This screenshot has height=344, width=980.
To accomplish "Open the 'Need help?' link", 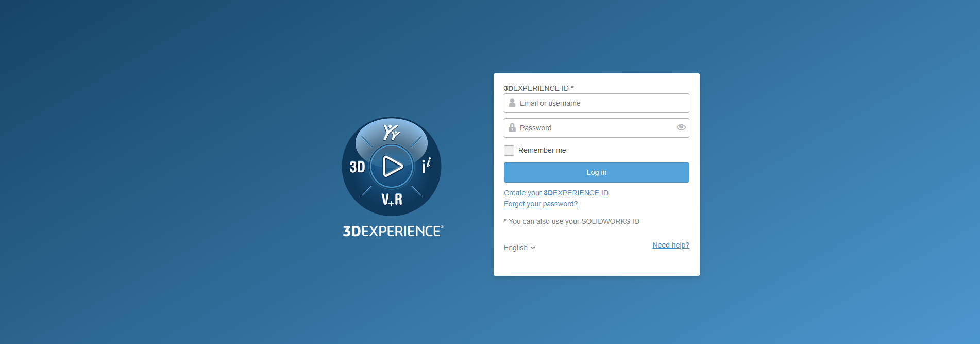I will tap(670, 245).
